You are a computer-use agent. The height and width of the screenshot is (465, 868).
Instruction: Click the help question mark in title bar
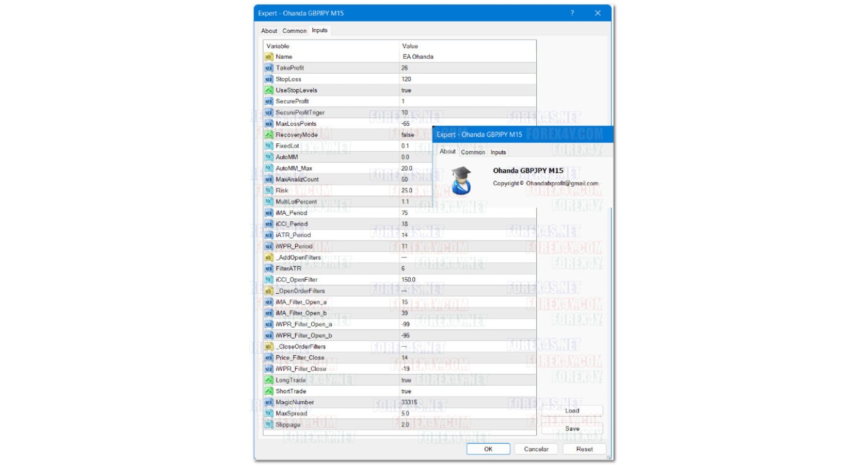[572, 13]
